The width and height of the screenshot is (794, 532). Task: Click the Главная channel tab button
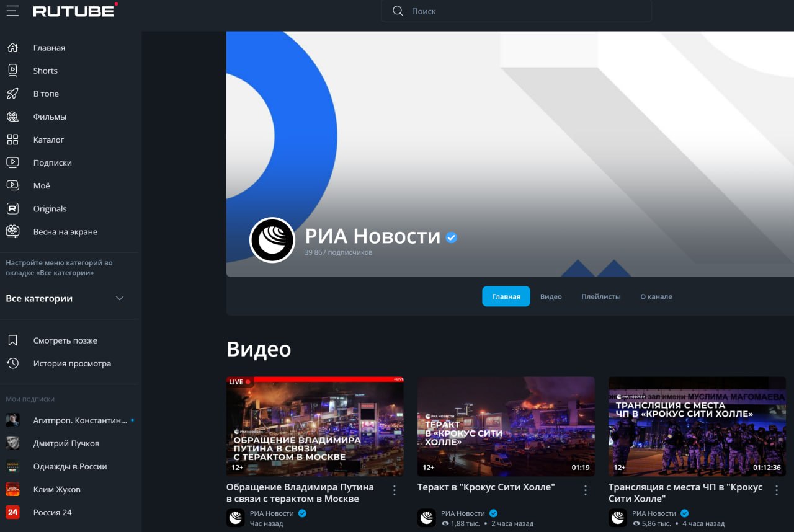pos(506,296)
